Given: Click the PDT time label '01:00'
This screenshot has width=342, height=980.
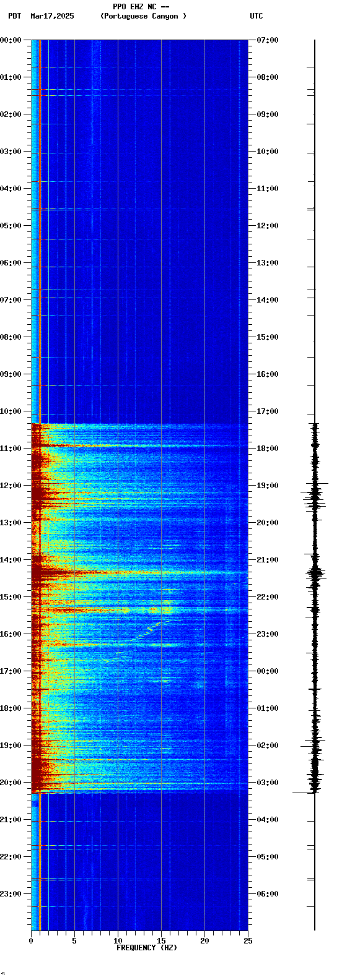Looking at the screenshot, I should (x=11, y=77).
